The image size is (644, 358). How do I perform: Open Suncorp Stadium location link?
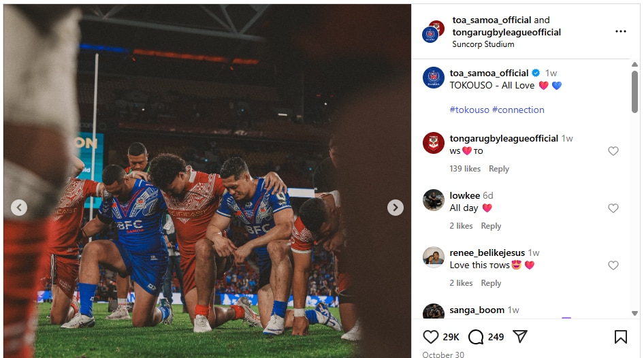click(483, 44)
